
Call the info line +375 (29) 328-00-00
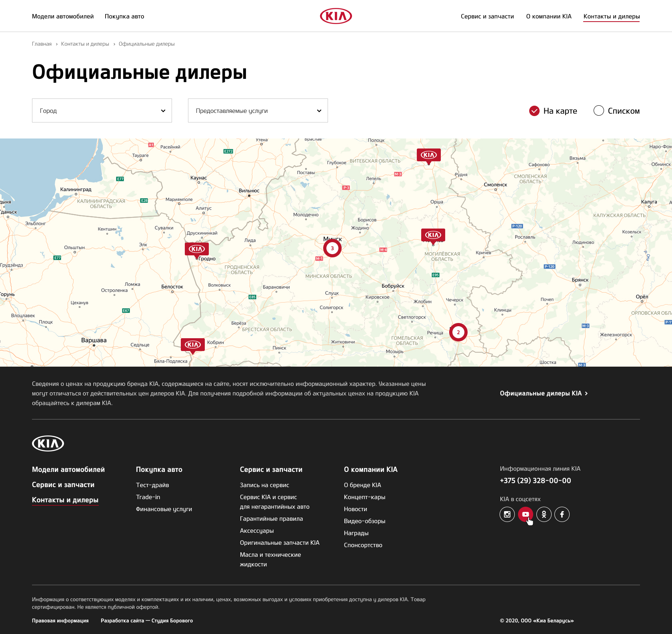click(x=536, y=481)
